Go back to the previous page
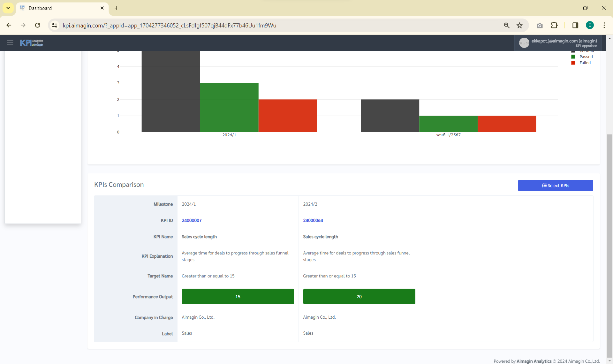This screenshot has width=613, height=364. click(9, 25)
